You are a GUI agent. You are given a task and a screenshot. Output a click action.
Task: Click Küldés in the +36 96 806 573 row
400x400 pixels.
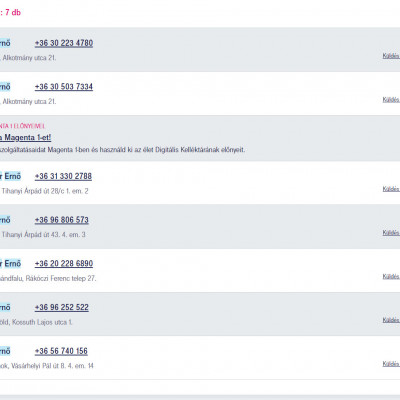coord(391,232)
